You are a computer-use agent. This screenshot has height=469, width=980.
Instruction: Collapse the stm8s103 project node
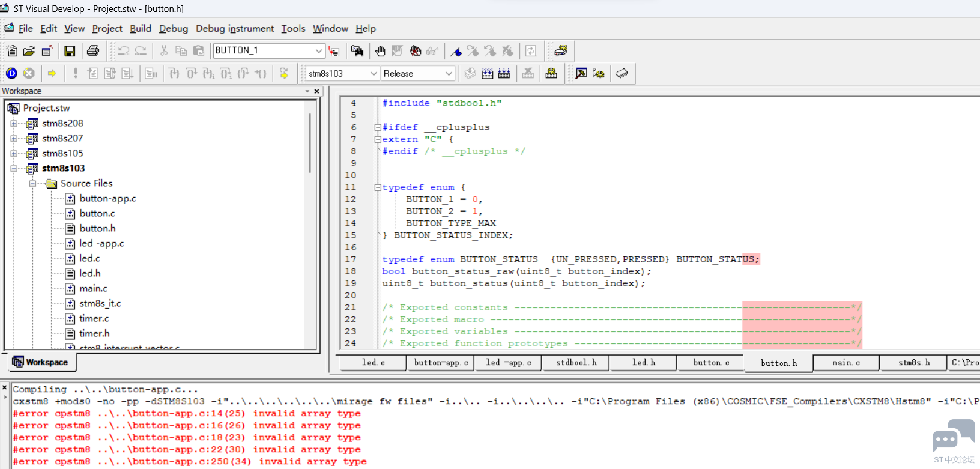coord(14,168)
